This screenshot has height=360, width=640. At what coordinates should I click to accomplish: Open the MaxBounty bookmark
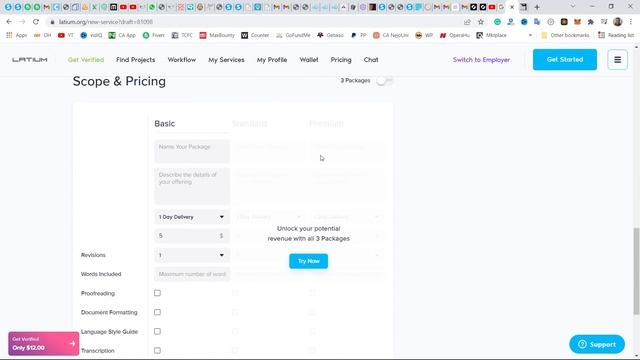217,36
